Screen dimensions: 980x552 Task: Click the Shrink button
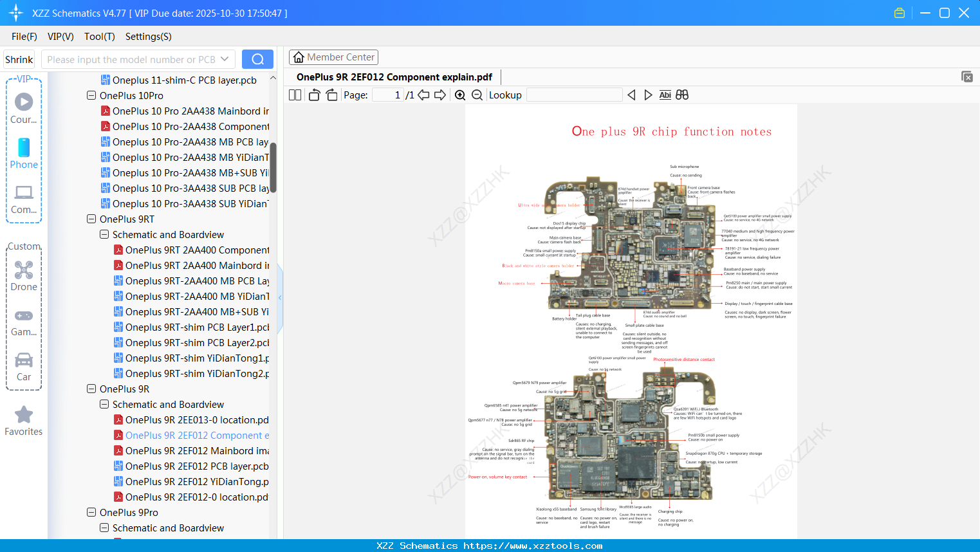[x=19, y=59]
